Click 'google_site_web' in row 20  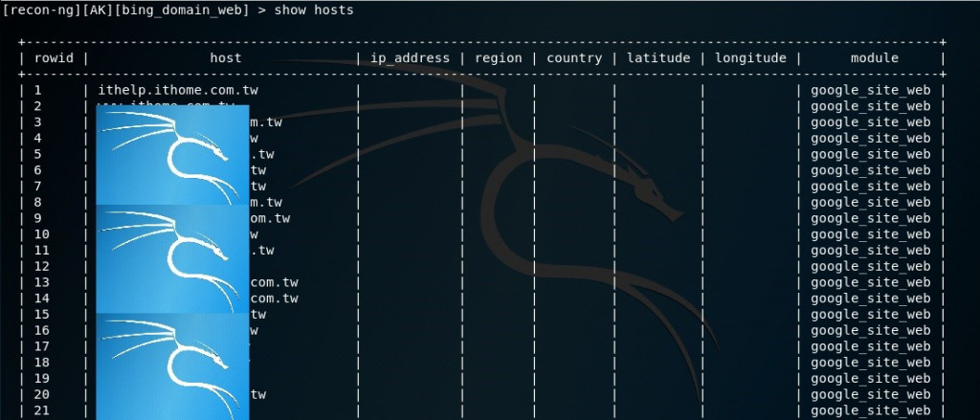(871, 394)
